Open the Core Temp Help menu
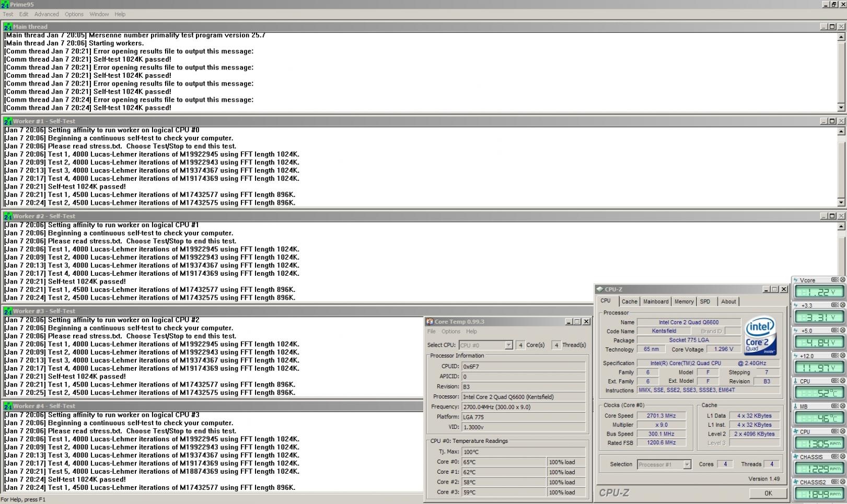Image resolution: width=847 pixels, height=504 pixels. [471, 332]
